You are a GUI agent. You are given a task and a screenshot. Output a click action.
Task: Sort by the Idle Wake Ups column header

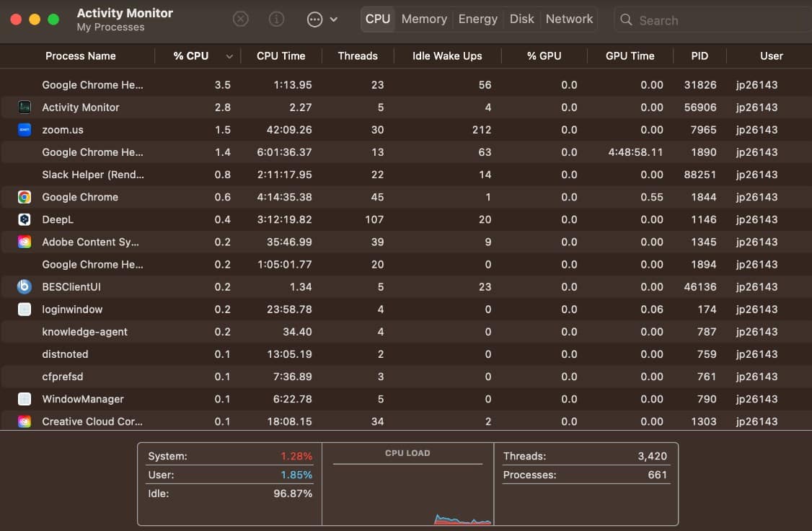tap(447, 56)
